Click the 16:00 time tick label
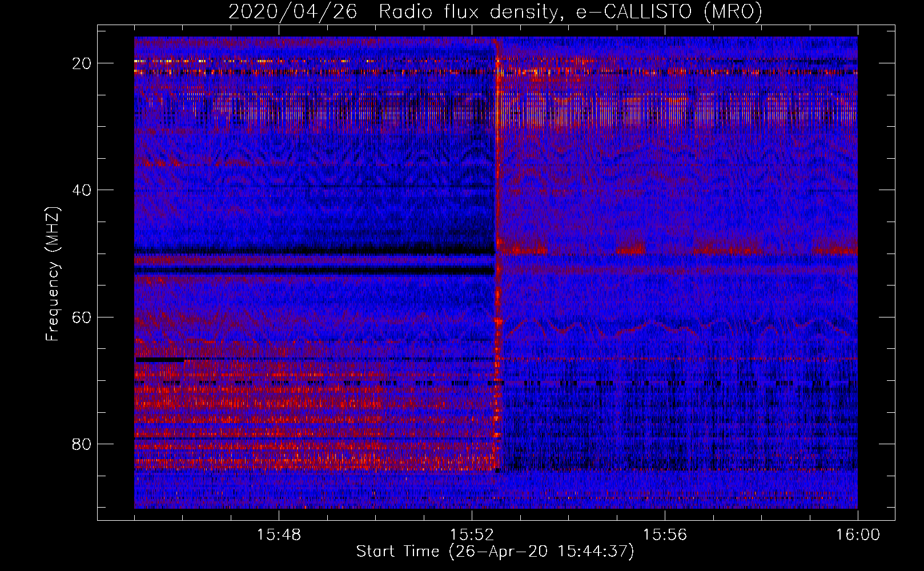The image size is (924, 571). point(858,535)
